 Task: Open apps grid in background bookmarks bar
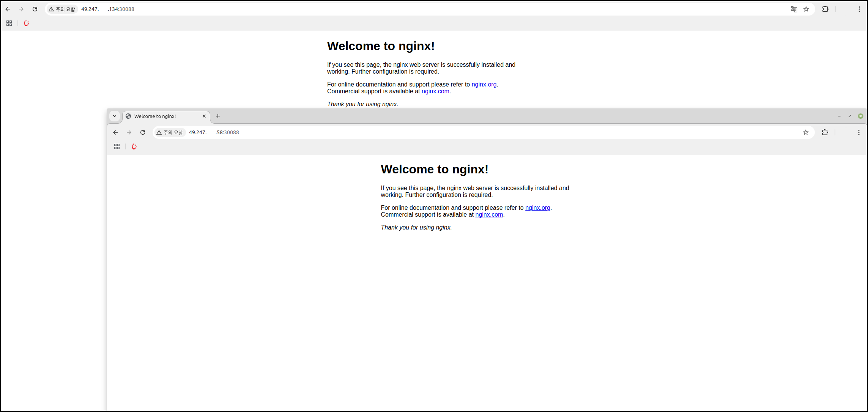[9, 23]
